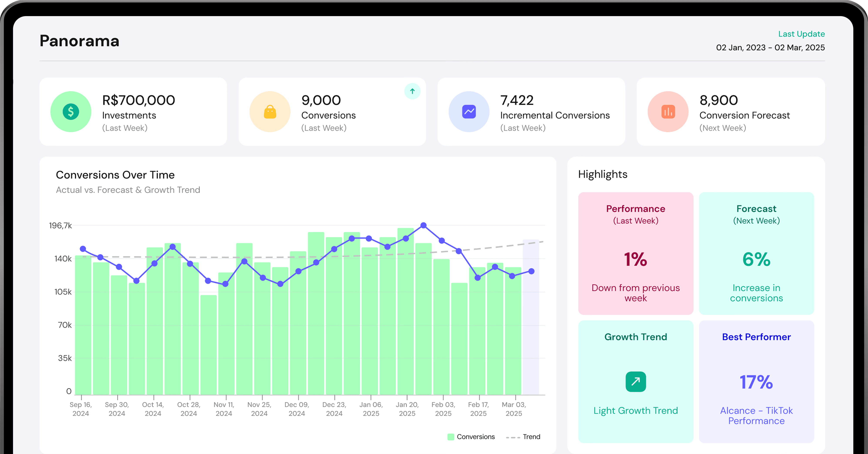Click the yellow shopping bag Conversions icon
Screen dimensions: 868x454
pyautogui.click(x=270, y=112)
